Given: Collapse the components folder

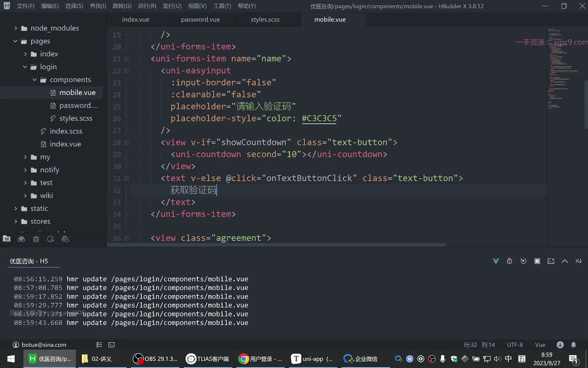Looking at the screenshot, I should coord(35,80).
